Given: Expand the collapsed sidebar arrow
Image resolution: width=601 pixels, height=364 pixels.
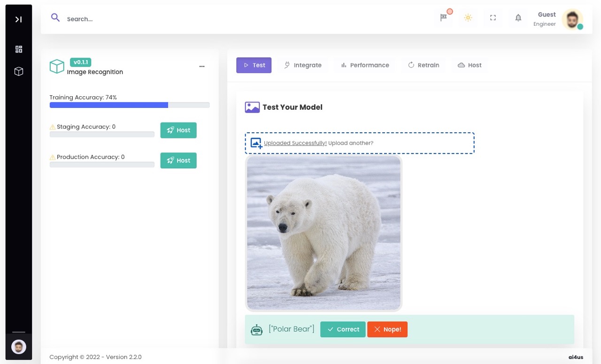Looking at the screenshot, I should (18, 19).
